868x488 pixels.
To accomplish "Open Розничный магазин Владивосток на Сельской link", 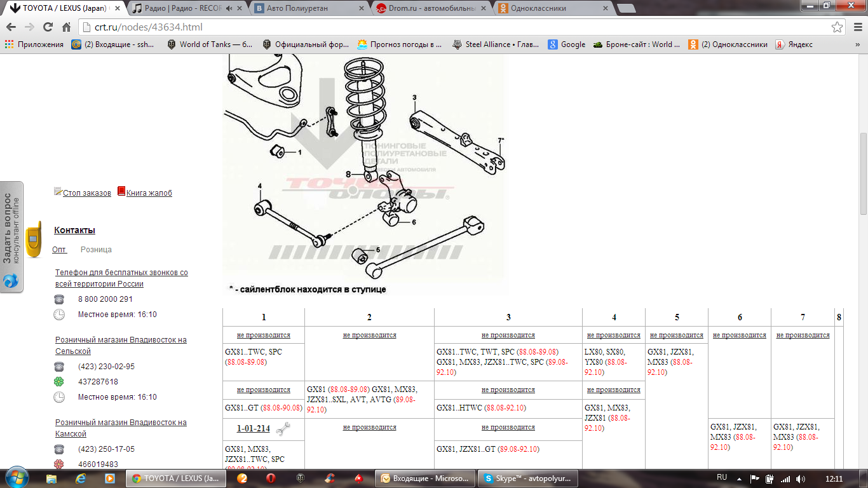I will [121, 346].
